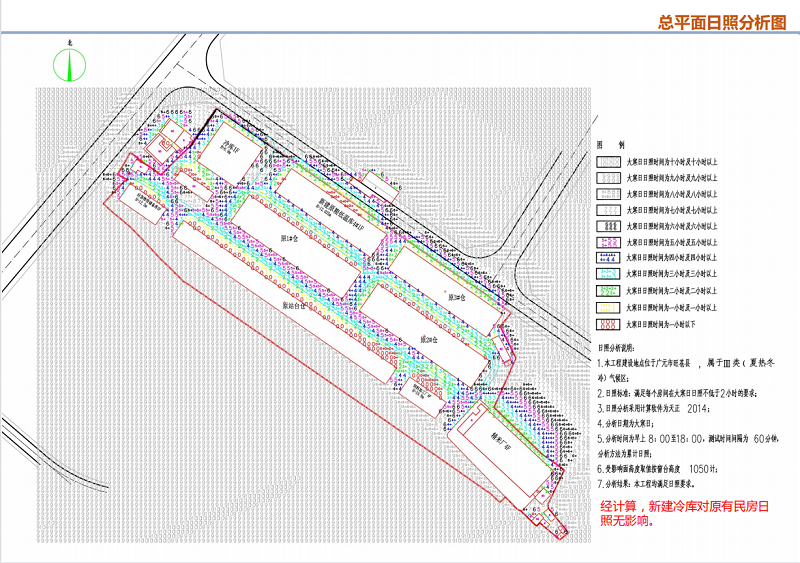The image size is (800, 563).
Task: Click the seven-hour sunlight legend box
Action: pyautogui.click(x=609, y=210)
